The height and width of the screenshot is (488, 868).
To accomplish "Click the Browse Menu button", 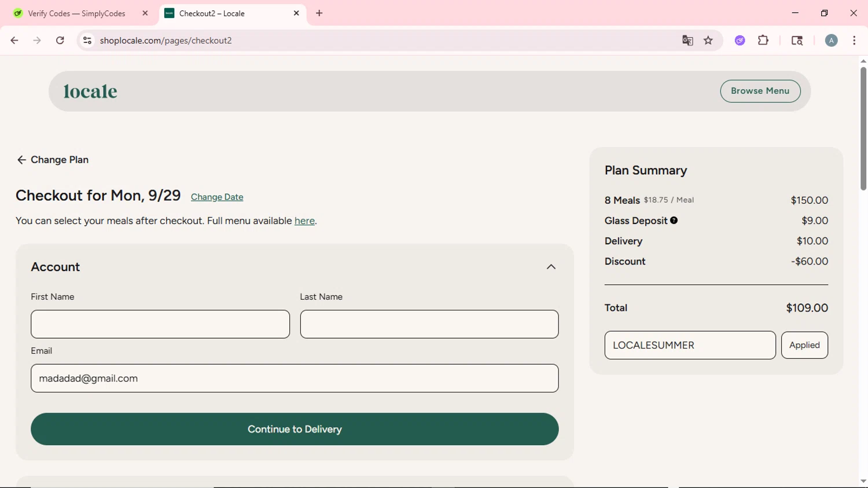I will click(x=760, y=91).
